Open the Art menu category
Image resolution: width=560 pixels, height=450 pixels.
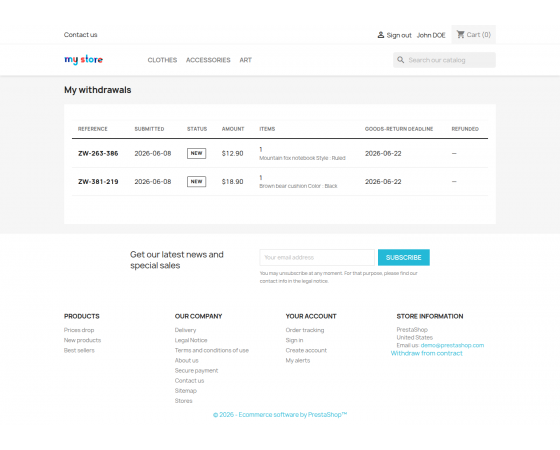[x=245, y=60]
